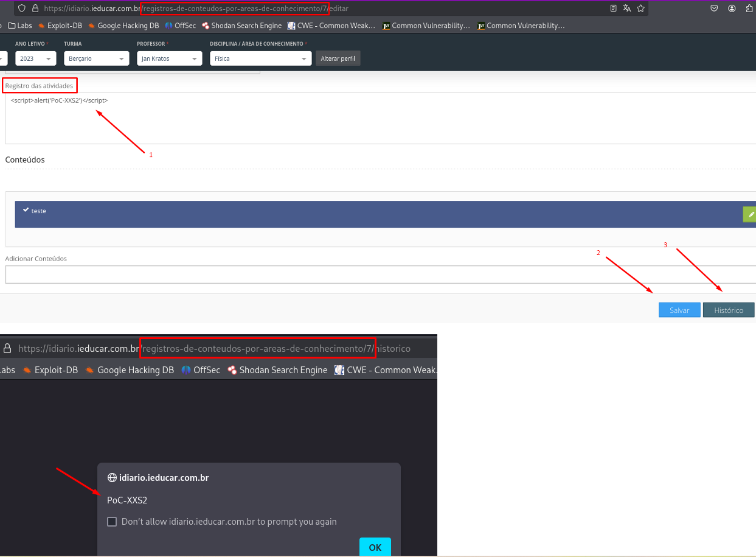Click the checkmark icon beside 'teste'
Viewport: 756px width, 557px height.
click(x=26, y=210)
